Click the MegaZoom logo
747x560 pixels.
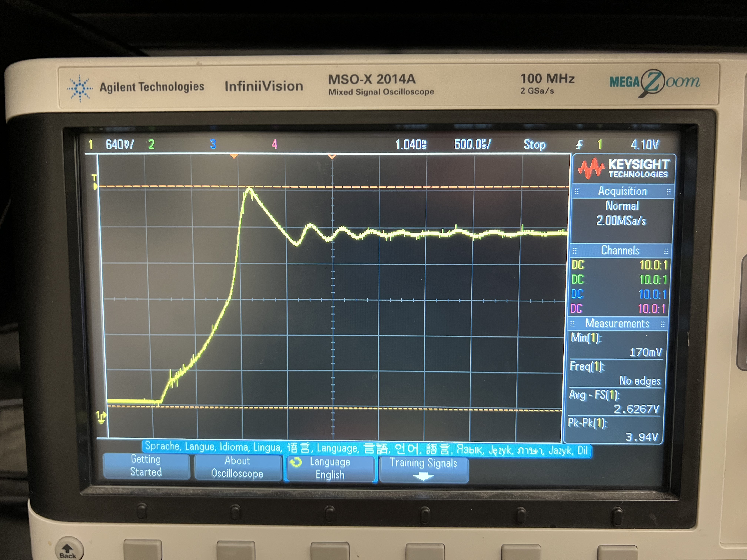click(654, 82)
